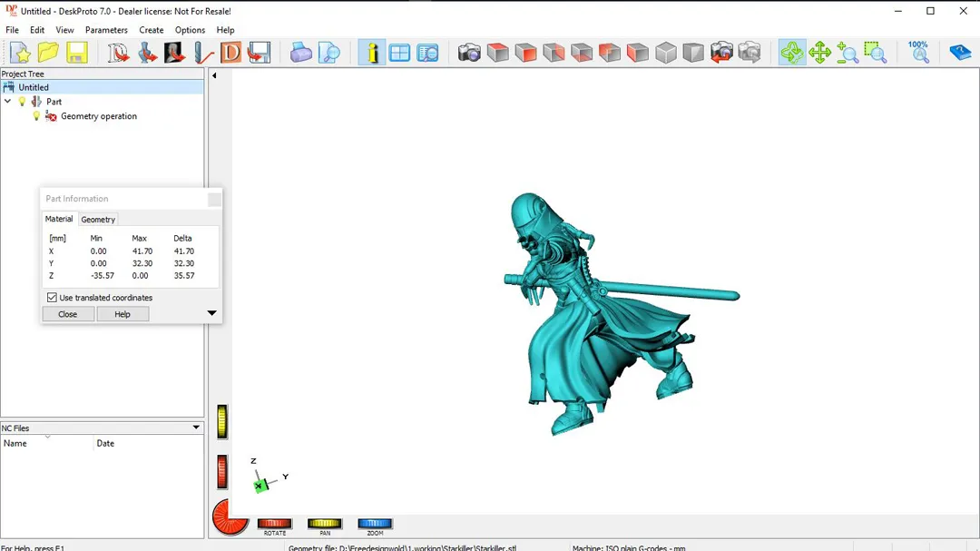
Task: Open the File menu
Action: (12, 30)
